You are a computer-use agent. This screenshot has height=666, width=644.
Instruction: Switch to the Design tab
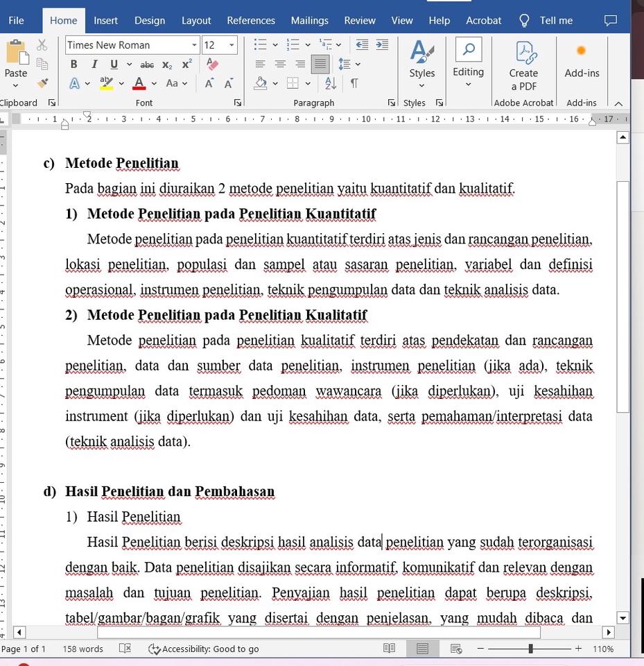(x=150, y=20)
